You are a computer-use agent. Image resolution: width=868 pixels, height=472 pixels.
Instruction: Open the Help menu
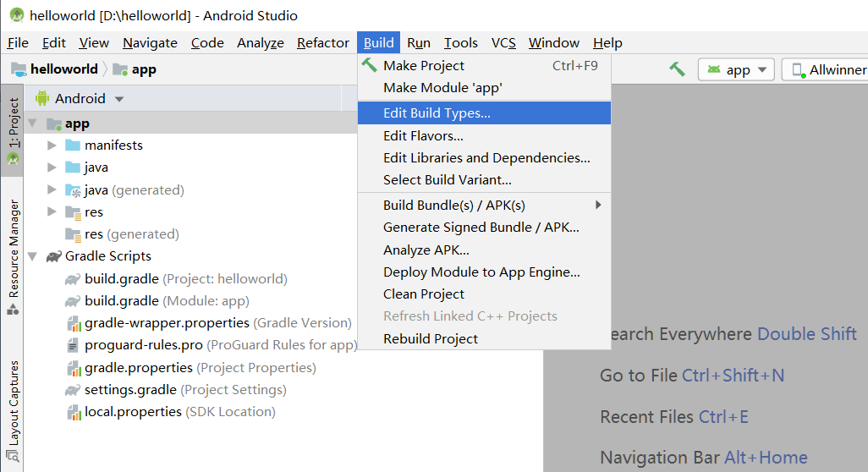[607, 42]
